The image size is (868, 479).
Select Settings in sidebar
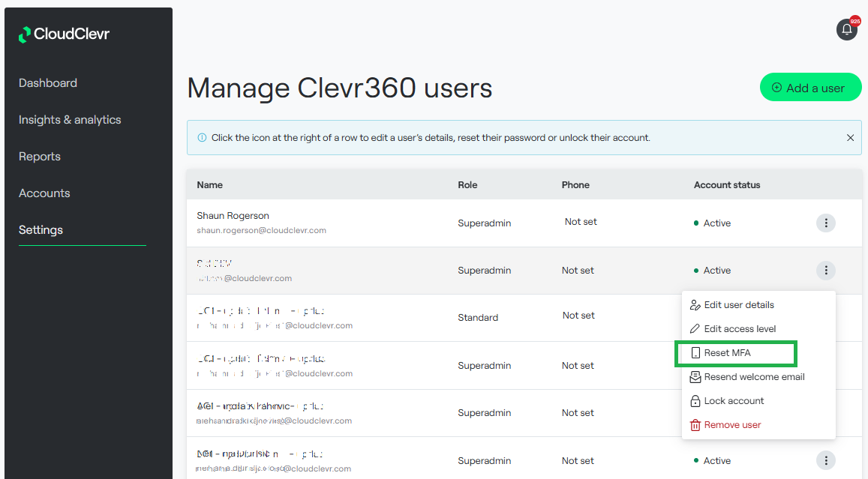tap(41, 230)
